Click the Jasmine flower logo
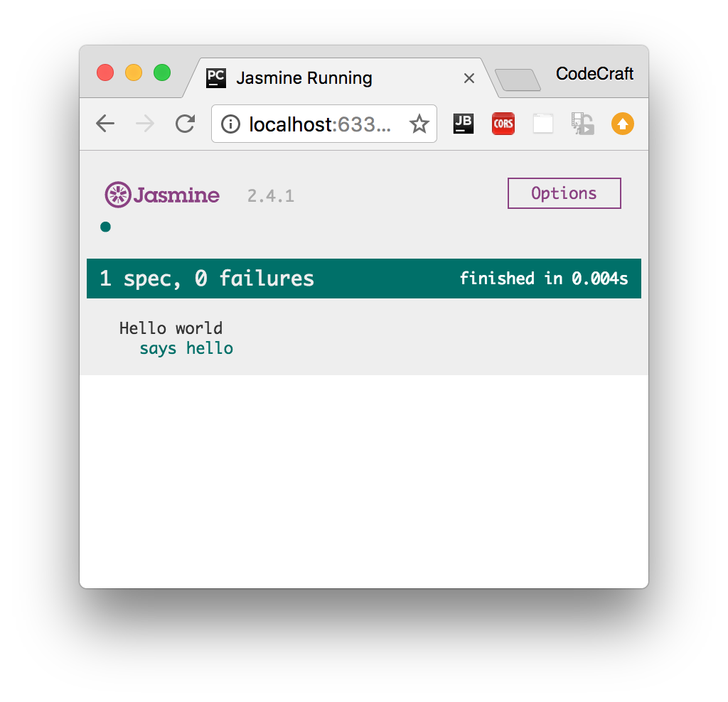The height and width of the screenshot is (702, 728). click(x=118, y=195)
